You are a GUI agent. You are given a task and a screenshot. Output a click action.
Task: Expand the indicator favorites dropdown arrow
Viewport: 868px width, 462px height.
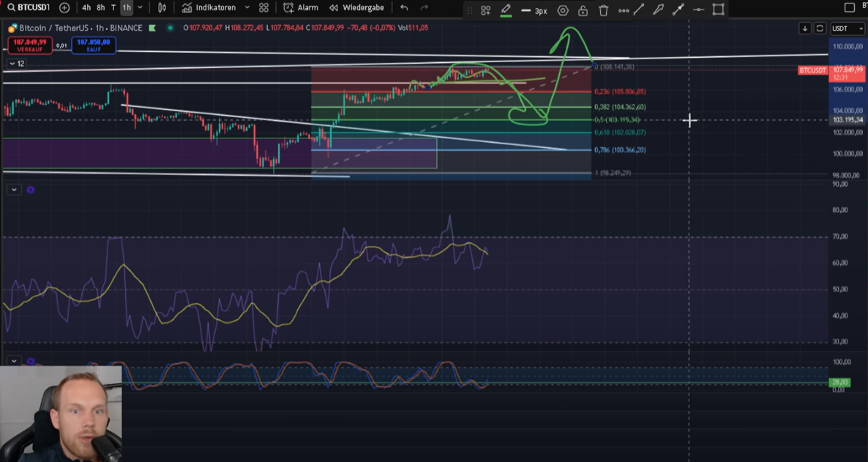pyautogui.click(x=247, y=8)
